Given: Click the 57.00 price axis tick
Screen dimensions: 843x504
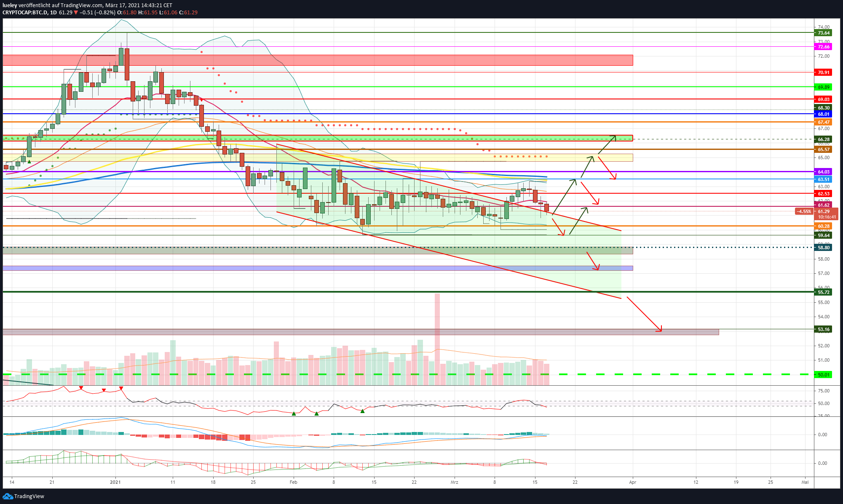Looking at the screenshot, I should point(823,273).
